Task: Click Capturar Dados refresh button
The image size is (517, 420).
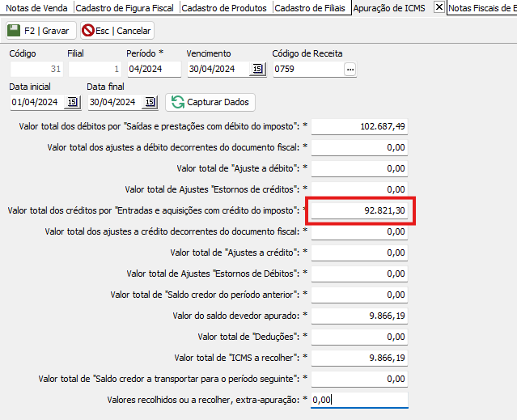Action: (x=210, y=102)
